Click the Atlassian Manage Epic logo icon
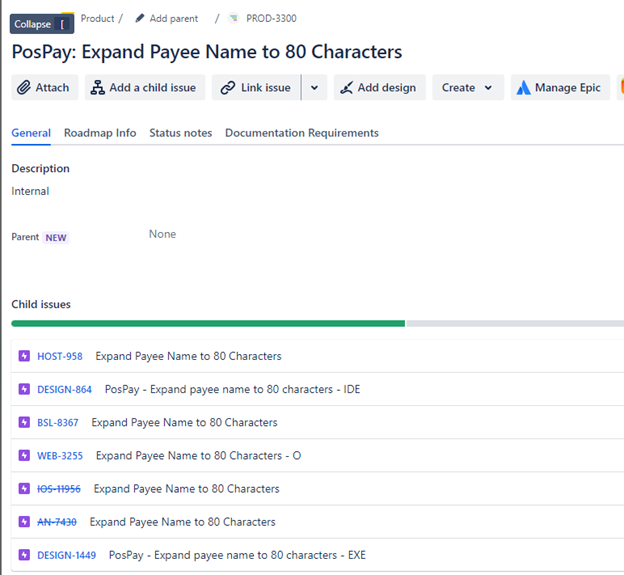Image resolution: width=624 pixels, height=575 pixels. (523, 88)
